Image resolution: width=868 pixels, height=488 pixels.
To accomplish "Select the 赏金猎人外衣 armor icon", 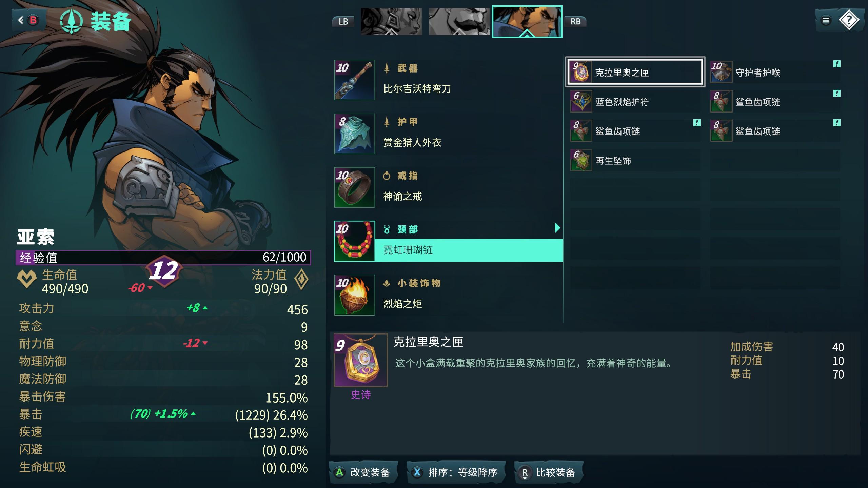I will (x=354, y=134).
